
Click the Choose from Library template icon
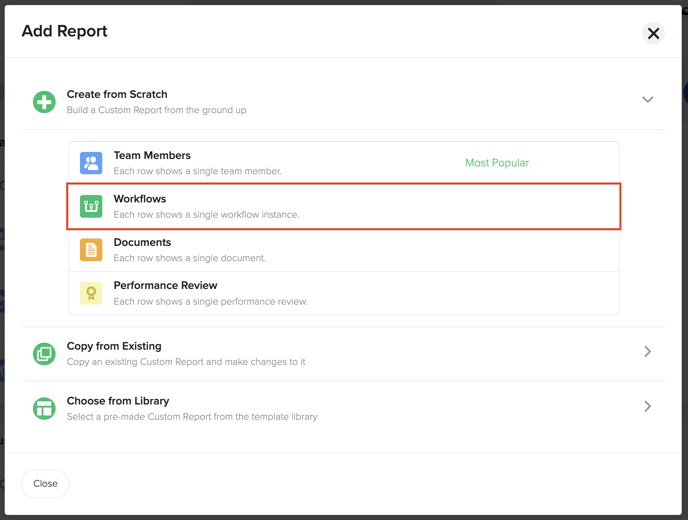point(44,409)
